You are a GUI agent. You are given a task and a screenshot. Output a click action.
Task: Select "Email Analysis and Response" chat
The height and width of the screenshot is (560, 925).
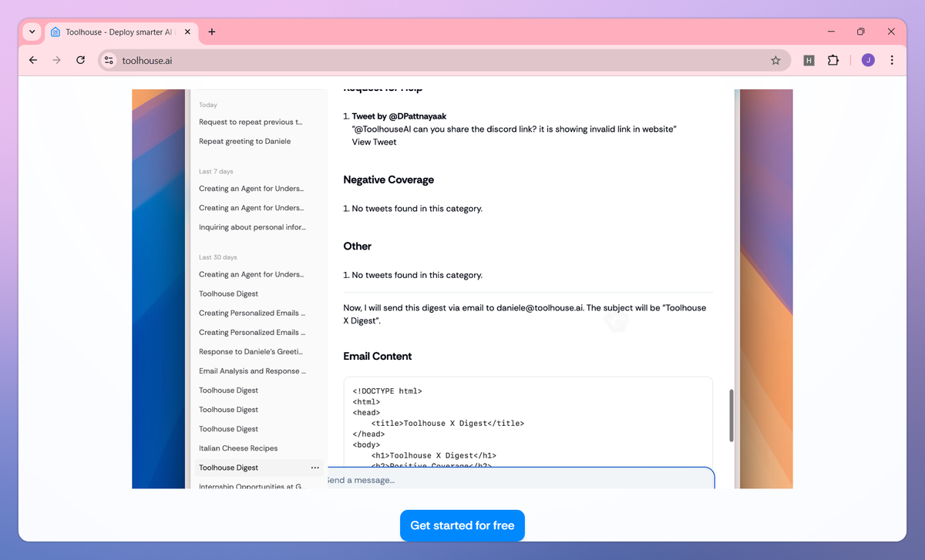251,371
